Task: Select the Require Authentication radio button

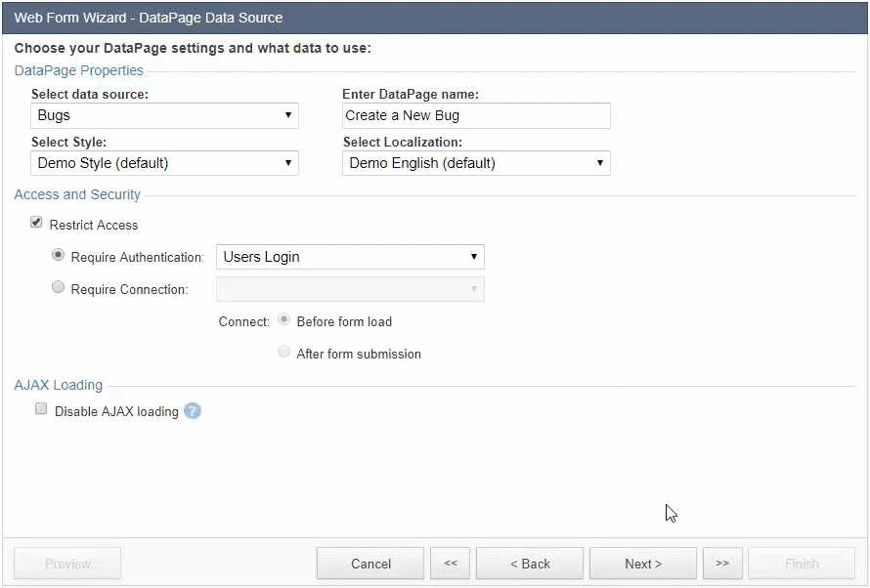Action: tap(59, 256)
